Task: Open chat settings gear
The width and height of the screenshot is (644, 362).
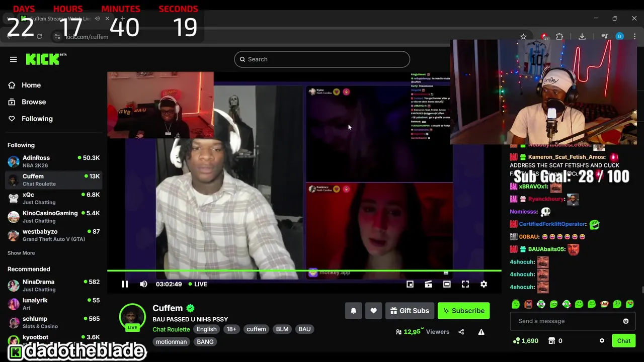Action: pos(602,341)
